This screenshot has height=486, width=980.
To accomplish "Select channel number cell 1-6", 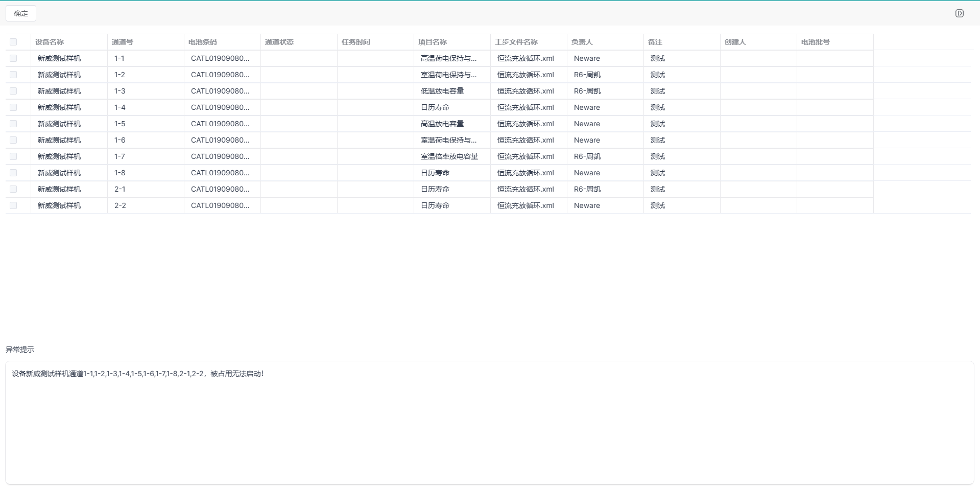I will click(x=146, y=140).
